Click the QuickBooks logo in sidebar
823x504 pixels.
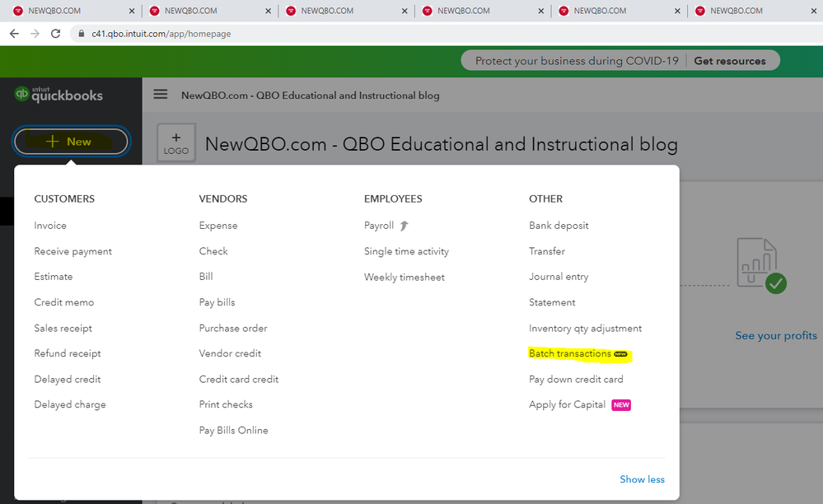pos(58,95)
